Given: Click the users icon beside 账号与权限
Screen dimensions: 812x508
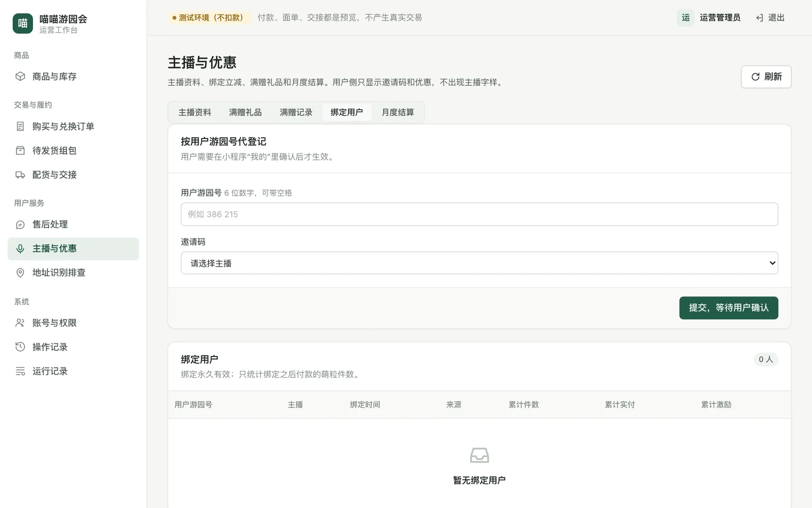Looking at the screenshot, I should 20,323.
